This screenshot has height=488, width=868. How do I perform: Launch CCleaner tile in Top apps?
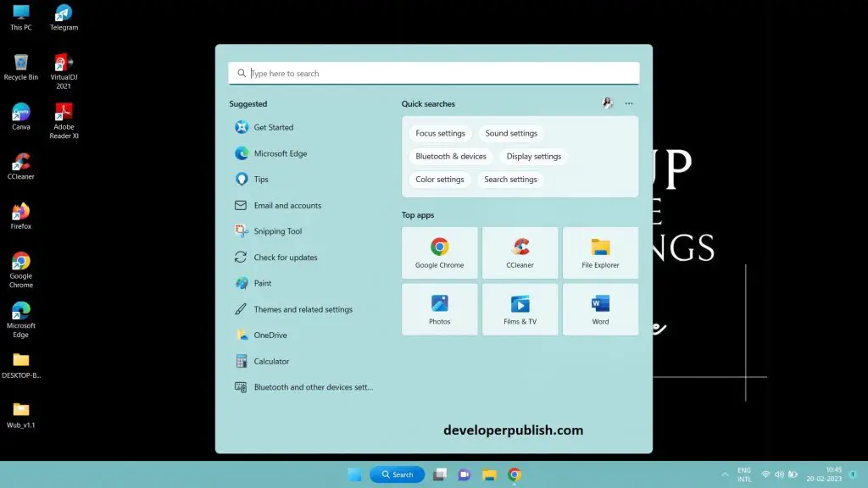pyautogui.click(x=520, y=252)
